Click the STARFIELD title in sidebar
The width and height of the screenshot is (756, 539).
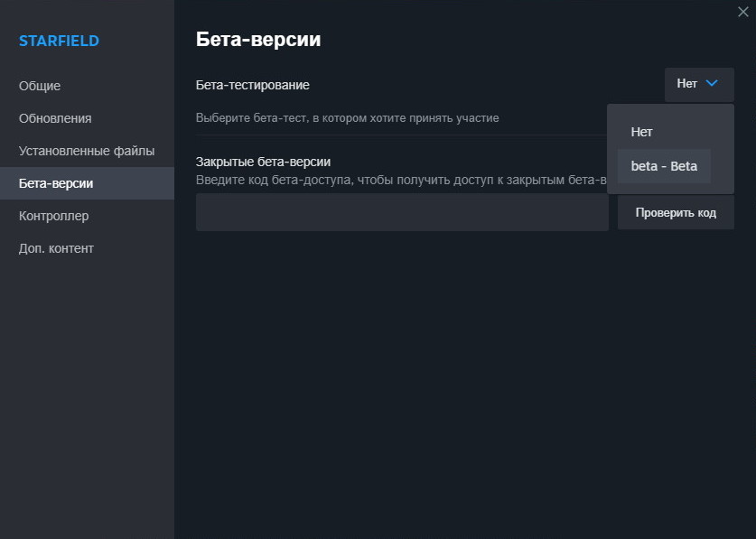tap(59, 41)
